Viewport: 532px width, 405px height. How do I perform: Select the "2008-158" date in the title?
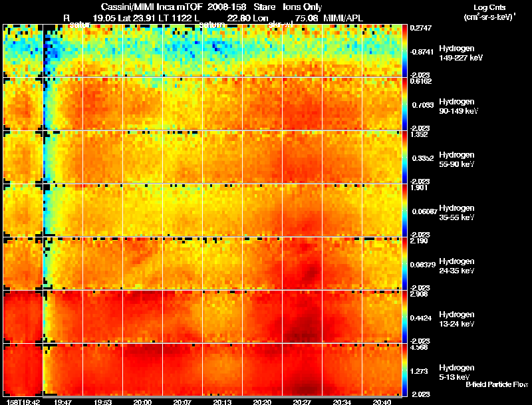click(x=227, y=7)
